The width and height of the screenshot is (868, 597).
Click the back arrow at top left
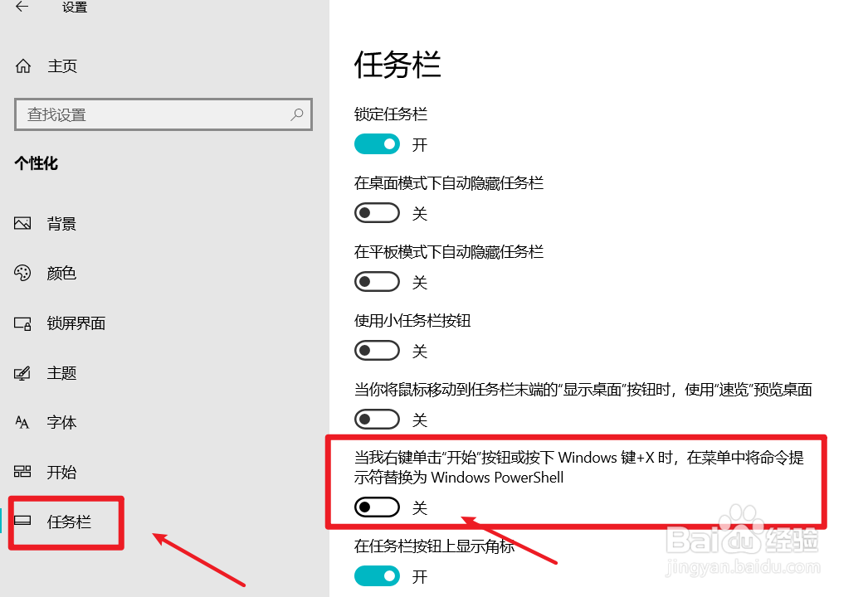[20, 7]
